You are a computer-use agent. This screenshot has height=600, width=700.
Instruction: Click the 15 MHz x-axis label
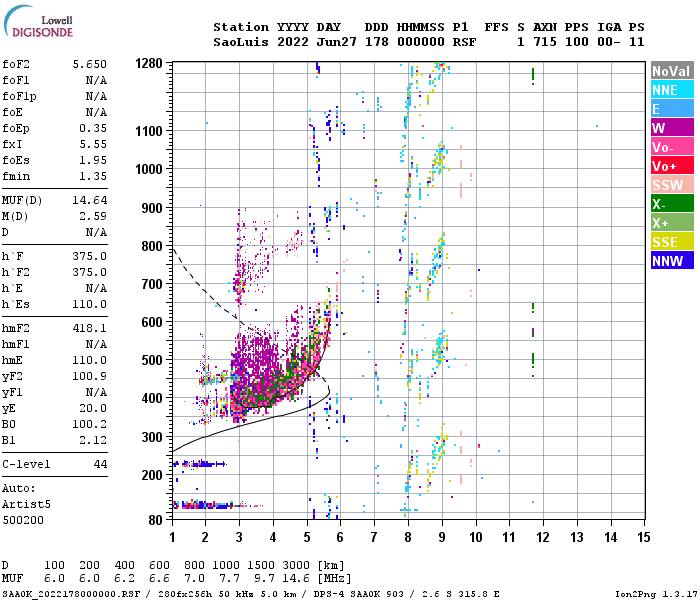point(644,537)
